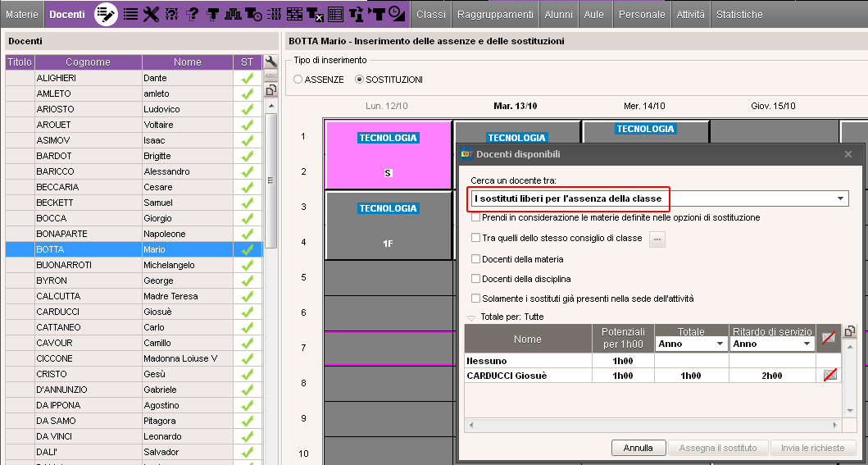Enable 'Prendi in considerazione le materie' checkbox

coord(475,217)
